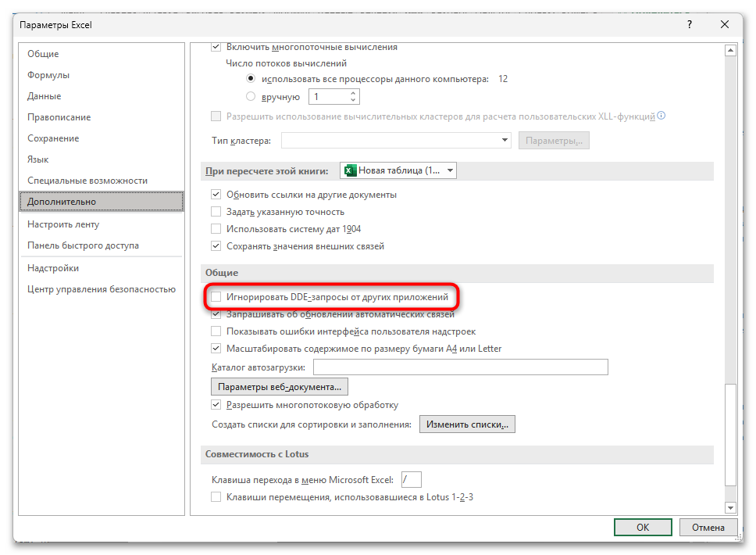Toggle Масштабировать содержимое по размеру бумаги

pos(216,349)
